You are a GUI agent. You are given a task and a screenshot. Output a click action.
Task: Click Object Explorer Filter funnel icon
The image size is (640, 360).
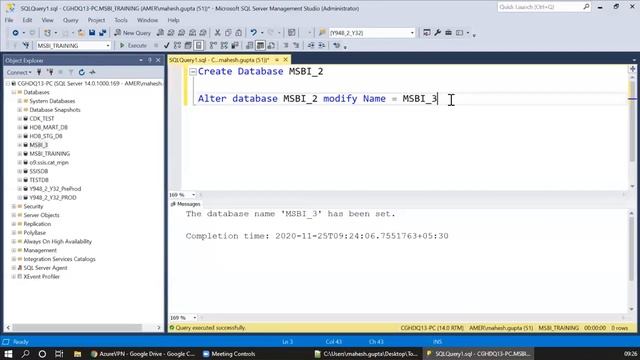click(x=71, y=72)
